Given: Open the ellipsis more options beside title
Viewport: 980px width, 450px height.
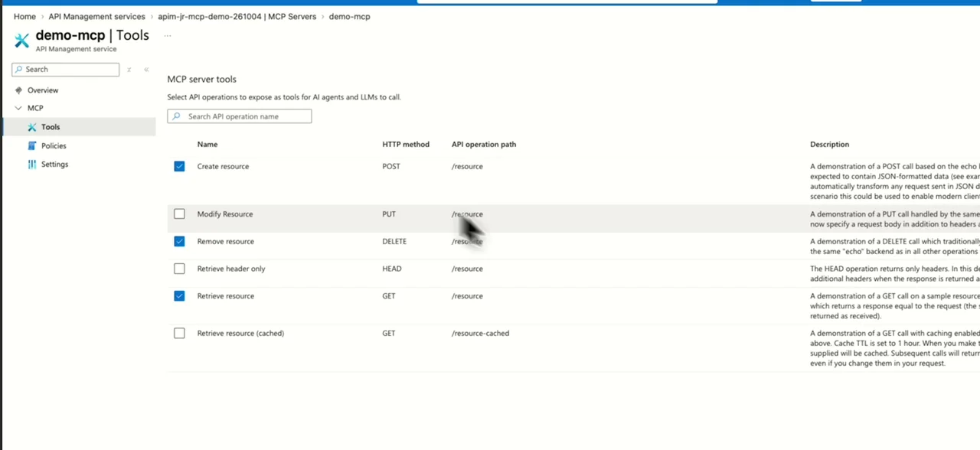Looking at the screenshot, I should click(168, 36).
